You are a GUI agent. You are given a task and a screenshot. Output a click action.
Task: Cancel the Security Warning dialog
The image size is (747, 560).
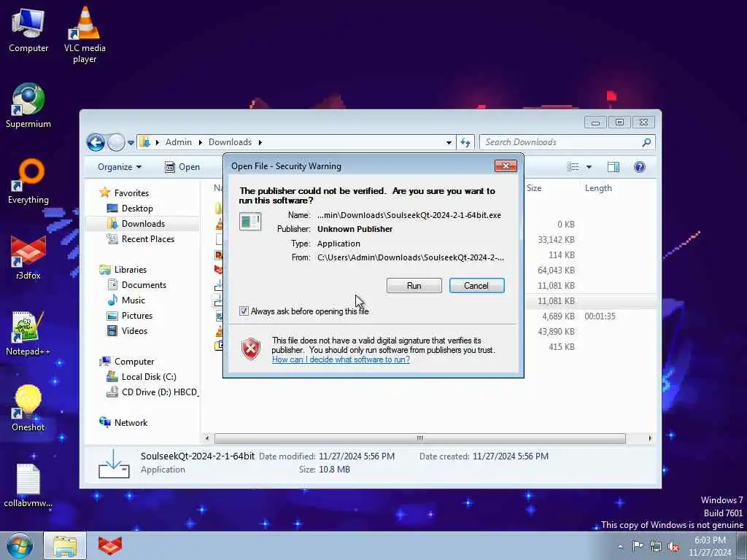476,286
